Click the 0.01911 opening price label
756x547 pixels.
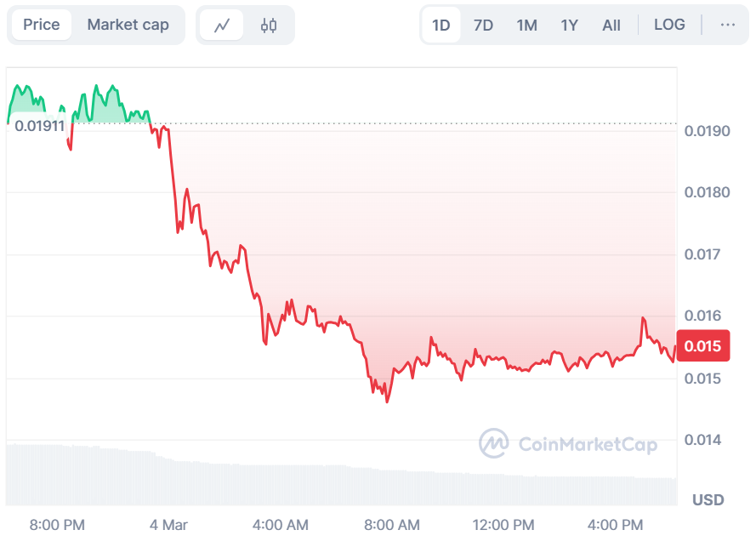[x=39, y=126]
